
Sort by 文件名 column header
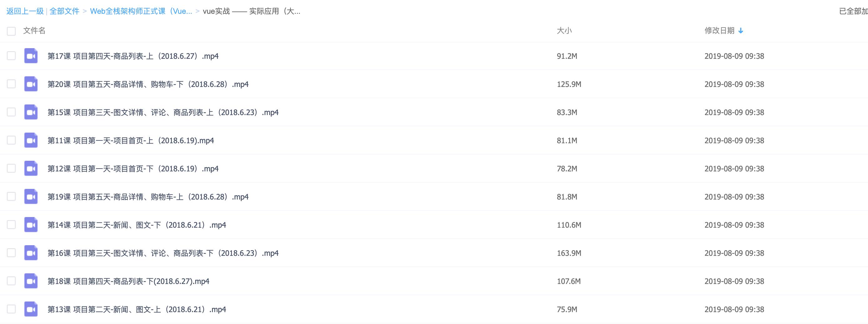(x=34, y=31)
